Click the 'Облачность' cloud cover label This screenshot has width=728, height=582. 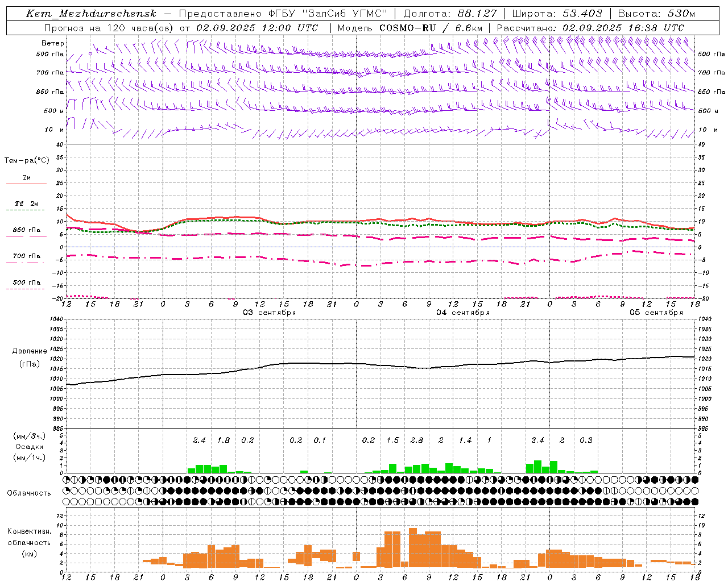click(29, 493)
